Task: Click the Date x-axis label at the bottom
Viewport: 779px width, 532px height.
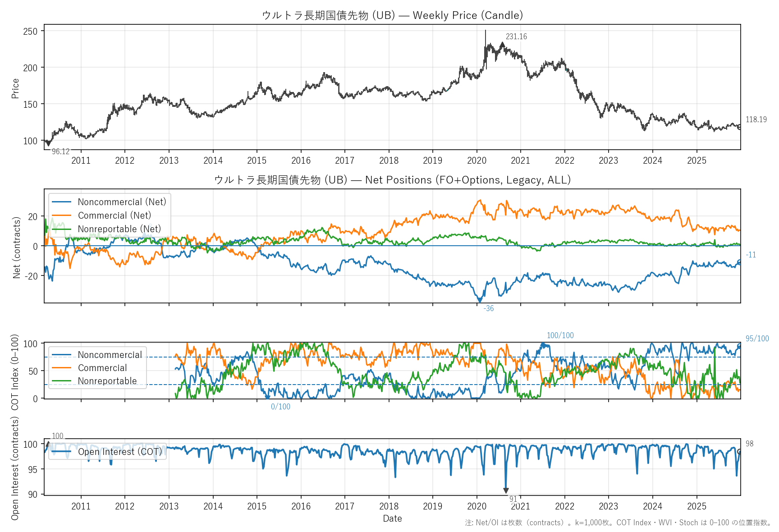Action: [x=392, y=518]
